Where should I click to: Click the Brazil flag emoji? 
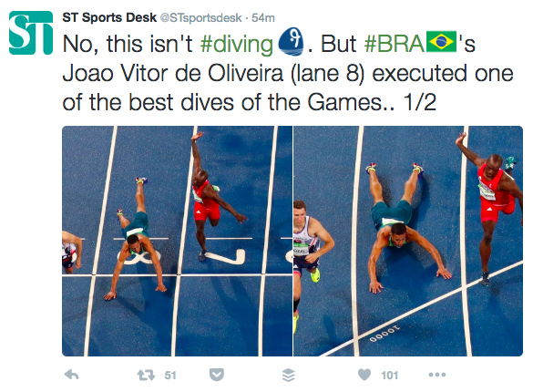(441, 41)
